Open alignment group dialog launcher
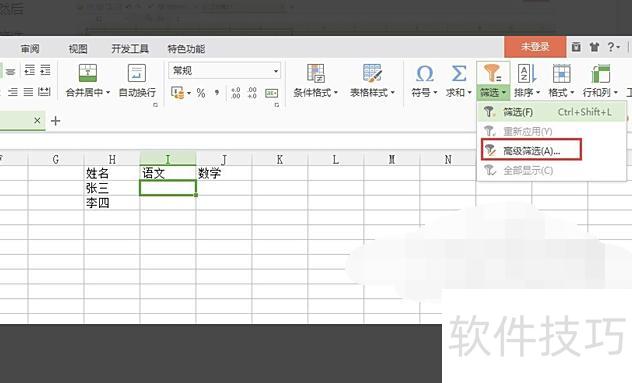 [x=156, y=105]
